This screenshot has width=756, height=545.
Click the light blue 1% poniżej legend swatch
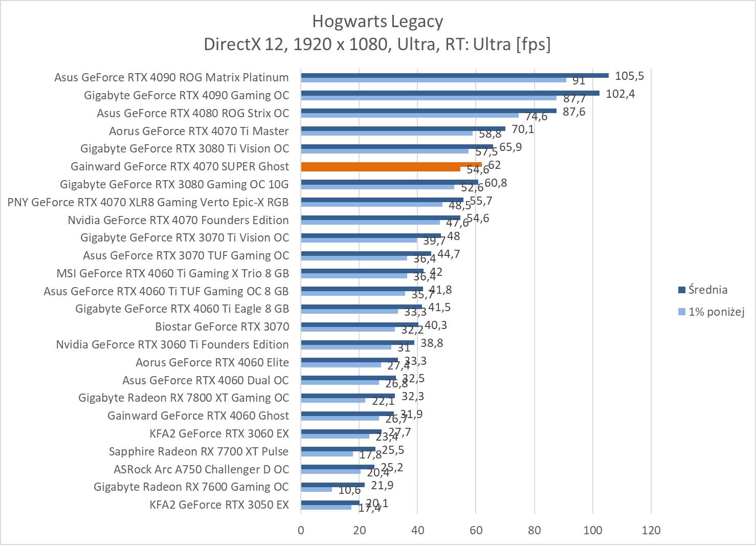681,312
